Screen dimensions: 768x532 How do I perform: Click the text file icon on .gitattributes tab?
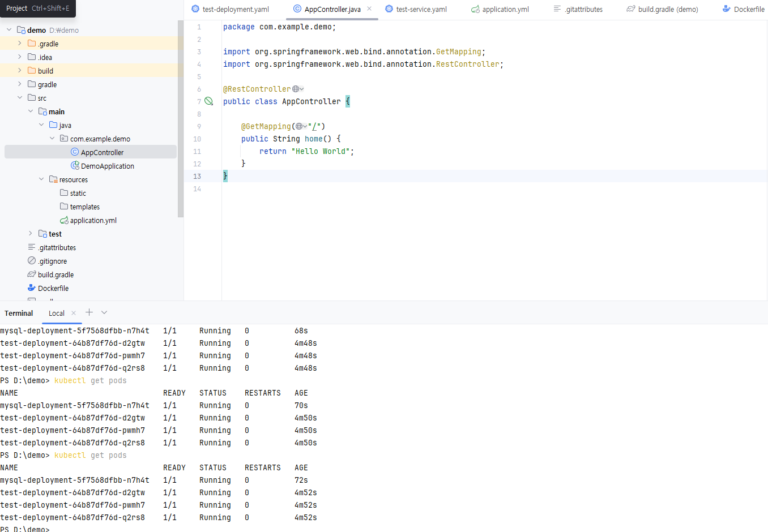click(557, 8)
